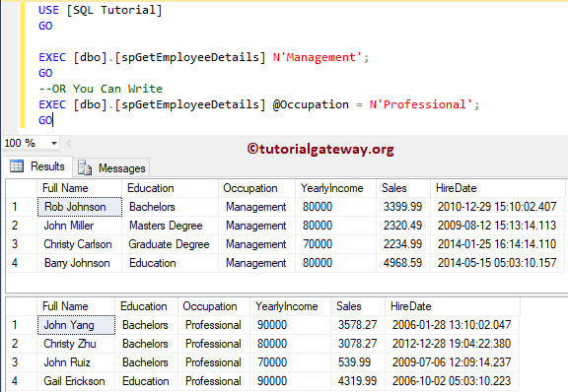
Task: Click HireDate 2012-12-28 19:04:22.380
Action: [453, 344]
